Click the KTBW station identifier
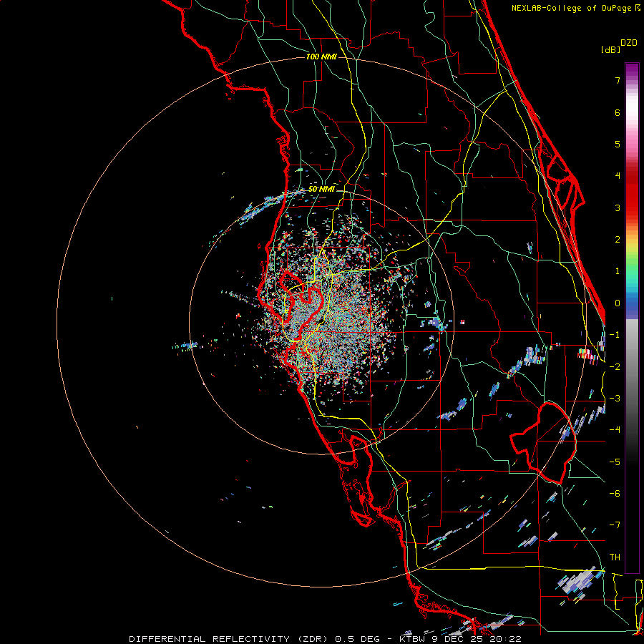The height and width of the screenshot is (644, 644). pos(411,639)
